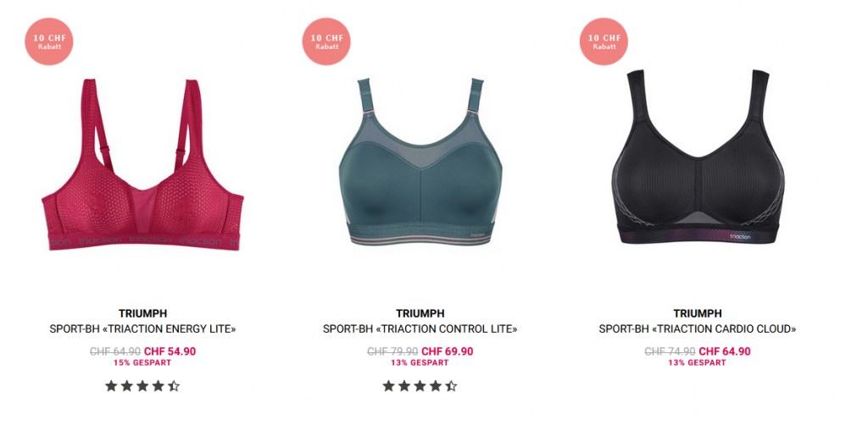Click TRIUMPH brand name above Control Lite

pos(420,313)
